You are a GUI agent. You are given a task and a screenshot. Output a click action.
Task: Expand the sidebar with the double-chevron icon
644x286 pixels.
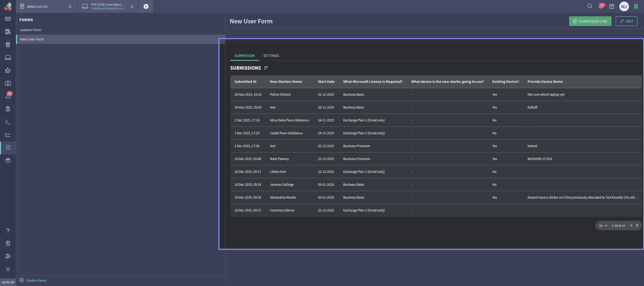click(x=8, y=269)
